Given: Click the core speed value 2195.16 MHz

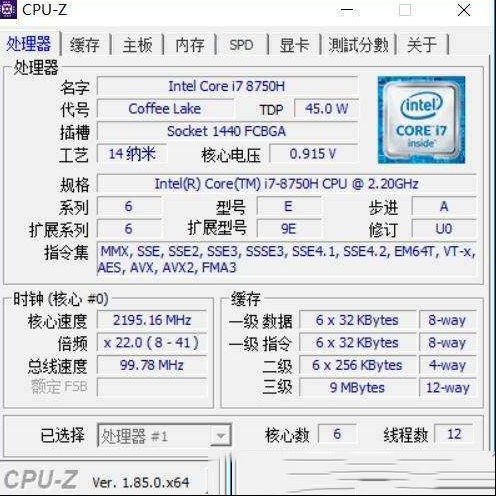Looking at the screenshot, I should click(x=152, y=320).
